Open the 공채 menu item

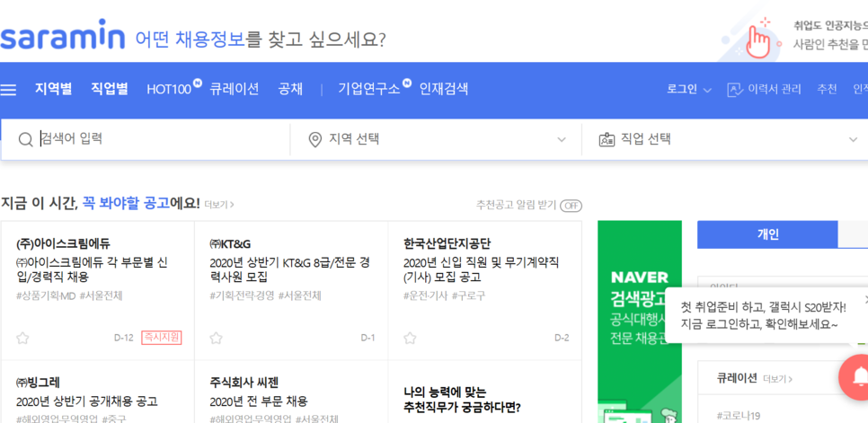(x=290, y=89)
